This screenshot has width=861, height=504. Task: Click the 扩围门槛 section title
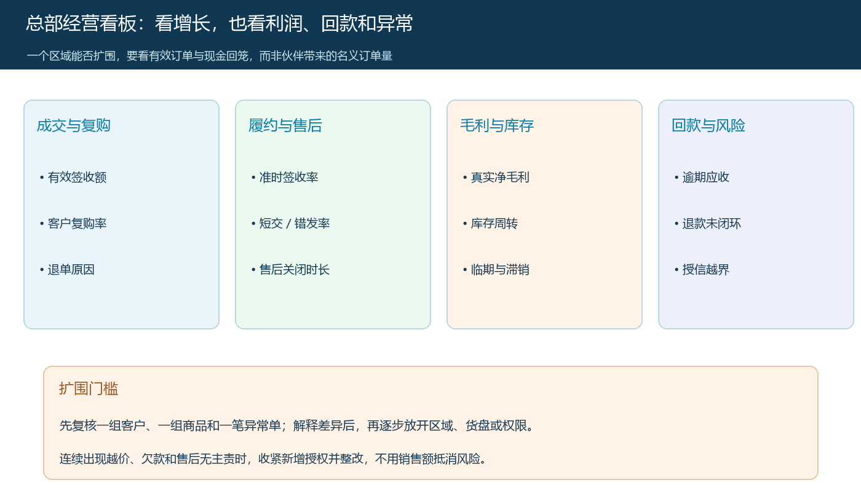tap(89, 388)
